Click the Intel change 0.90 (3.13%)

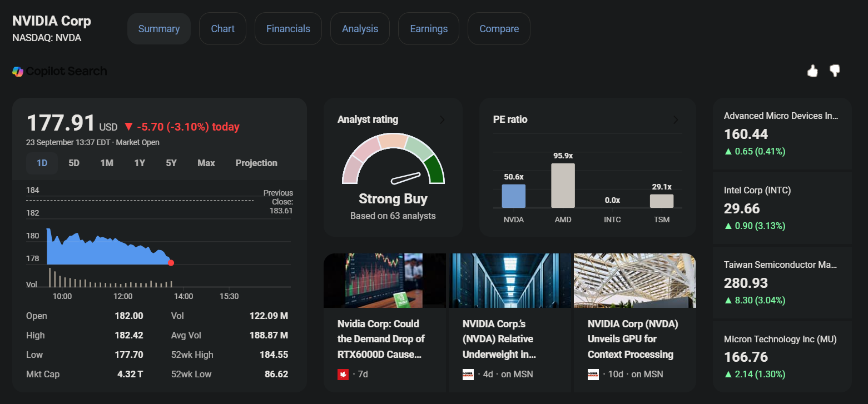pyautogui.click(x=755, y=226)
